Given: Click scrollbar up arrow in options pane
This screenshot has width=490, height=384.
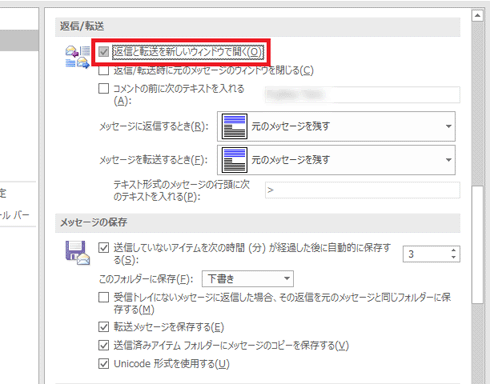Looking at the screenshot, I should (x=478, y=15).
